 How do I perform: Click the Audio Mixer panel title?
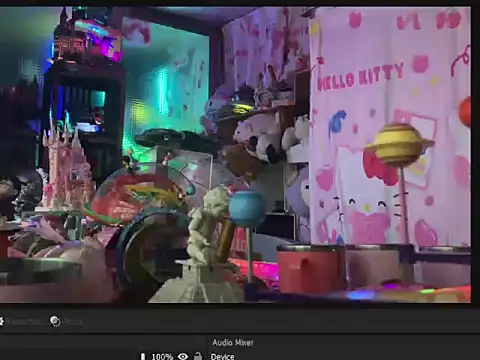pyautogui.click(x=233, y=342)
